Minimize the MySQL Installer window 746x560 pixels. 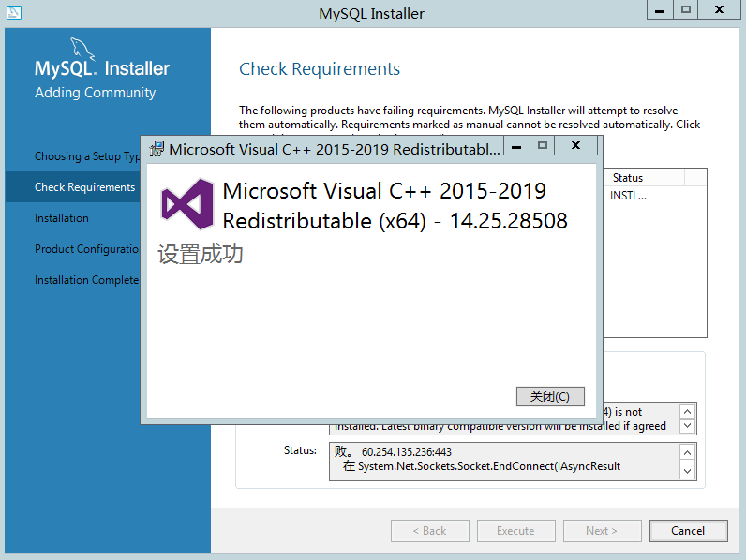[660, 10]
